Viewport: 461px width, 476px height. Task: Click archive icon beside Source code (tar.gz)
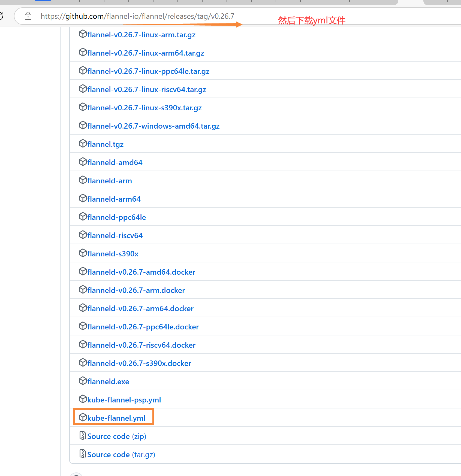[83, 454]
